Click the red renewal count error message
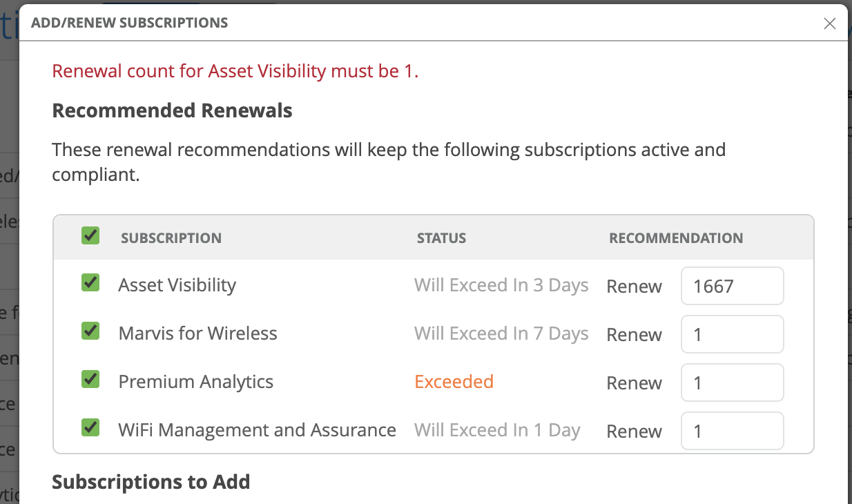The image size is (852, 504). point(235,71)
